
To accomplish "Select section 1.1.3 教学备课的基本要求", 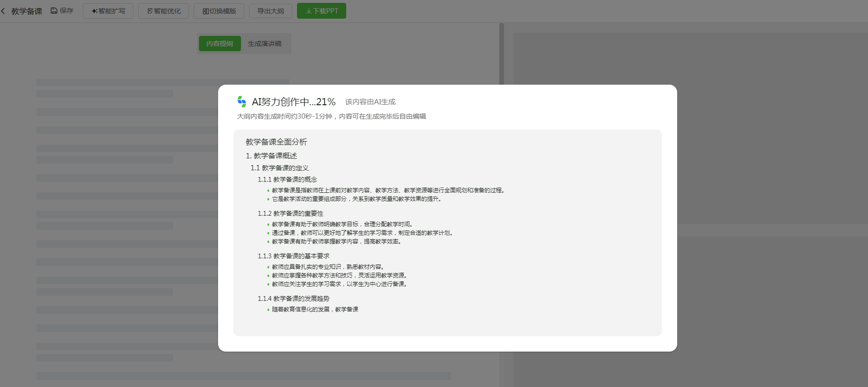I will [x=294, y=256].
